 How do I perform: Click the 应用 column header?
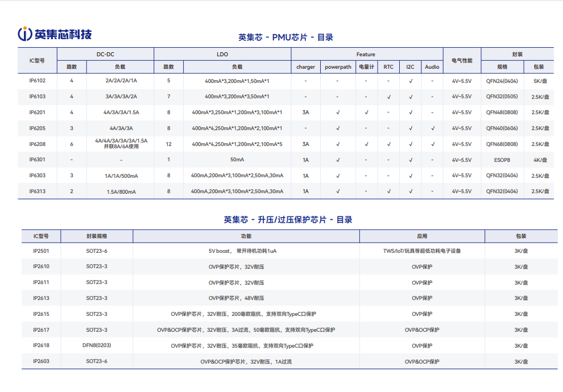422,236
